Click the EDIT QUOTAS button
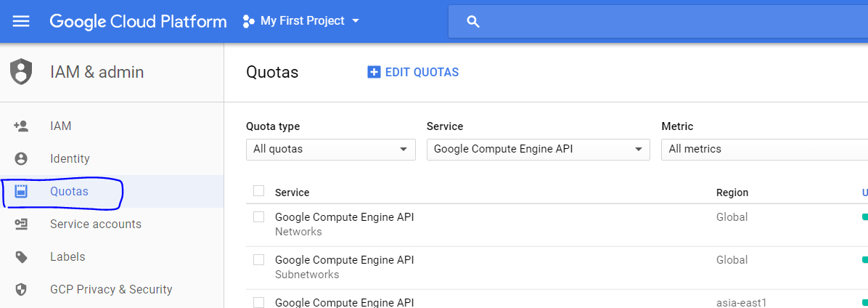Image resolution: width=868 pixels, height=308 pixels. pyautogui.click(x=413, y=72)
